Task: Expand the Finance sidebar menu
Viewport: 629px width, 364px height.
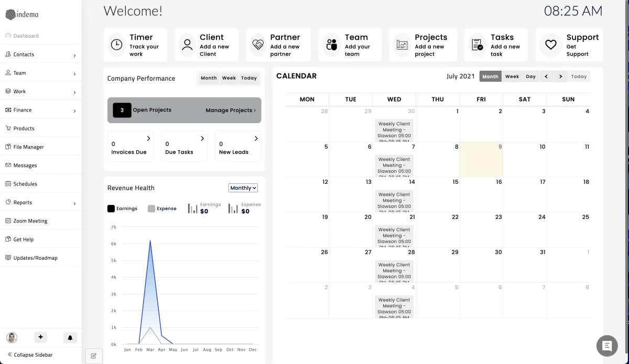Action: pyautogui.click(x=41, y=110)
